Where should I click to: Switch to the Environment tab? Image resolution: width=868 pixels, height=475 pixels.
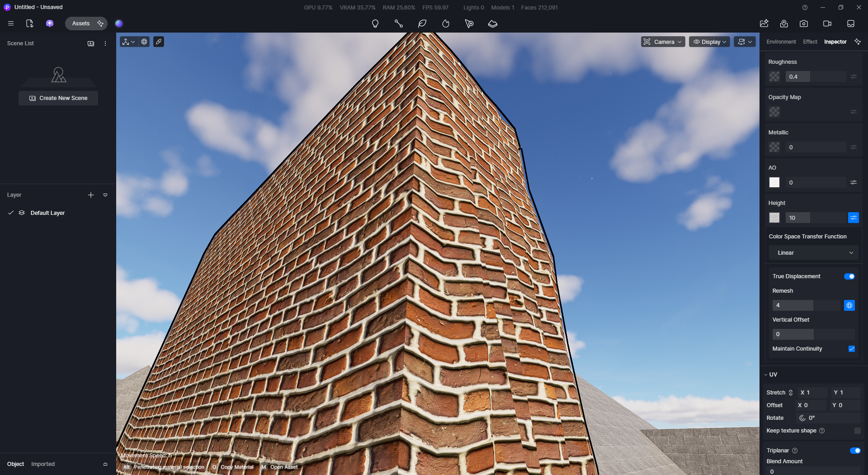tap(781, 42)
